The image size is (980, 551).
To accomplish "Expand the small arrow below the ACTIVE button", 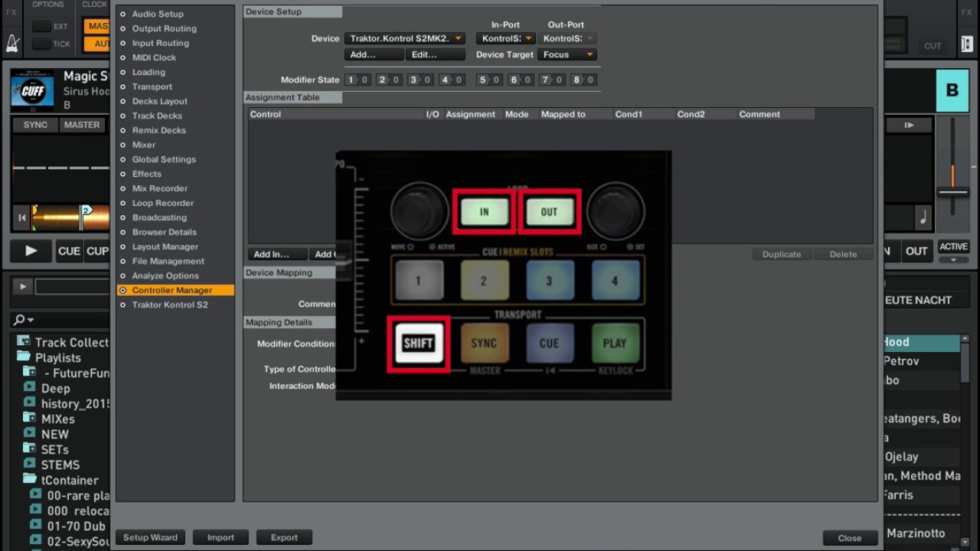I will (x=953, y=259).
